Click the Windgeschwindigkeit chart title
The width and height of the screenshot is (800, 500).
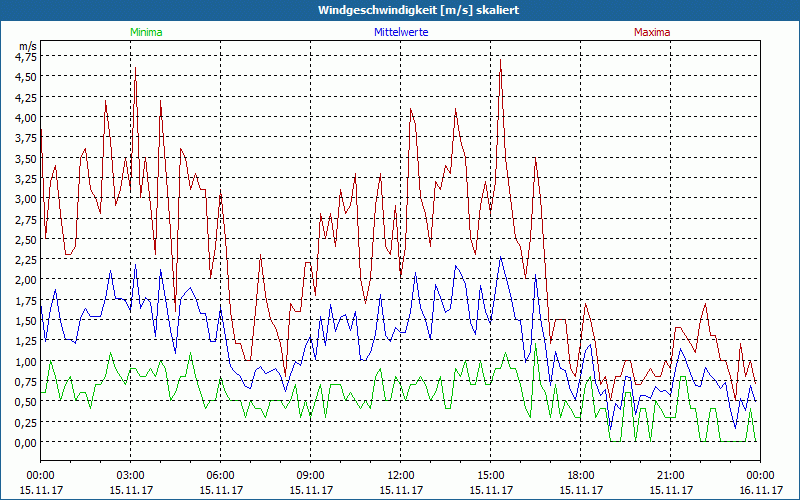click(400, 10)
